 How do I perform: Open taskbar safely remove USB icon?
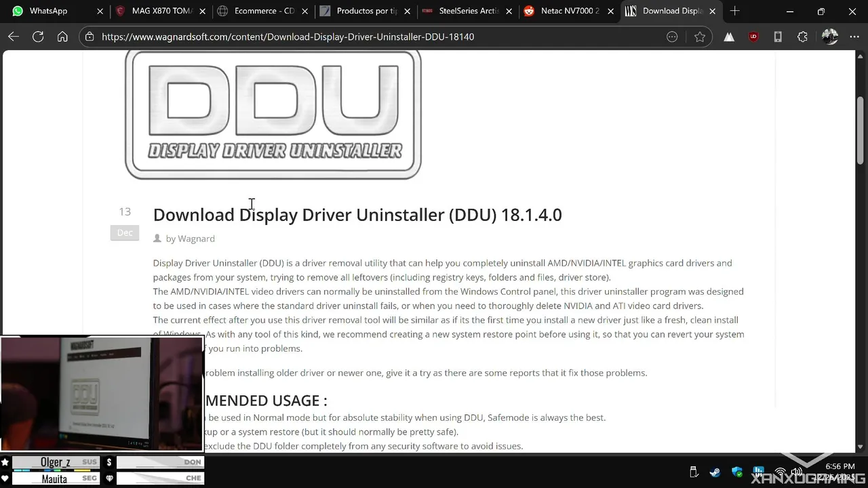[x=694, y=472]
